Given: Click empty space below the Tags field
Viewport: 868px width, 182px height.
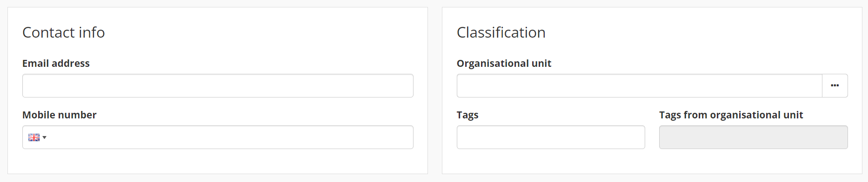Looking at the screenshot, I should point(551,162).
